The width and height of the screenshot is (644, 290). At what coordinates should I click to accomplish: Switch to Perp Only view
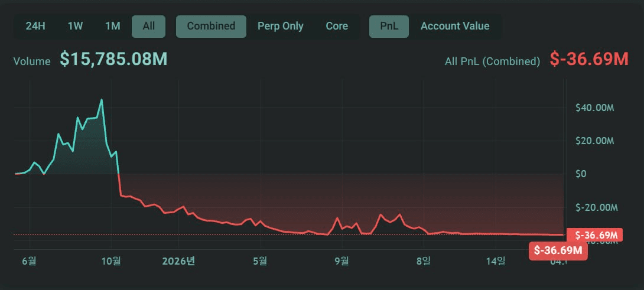pos(281,27)
